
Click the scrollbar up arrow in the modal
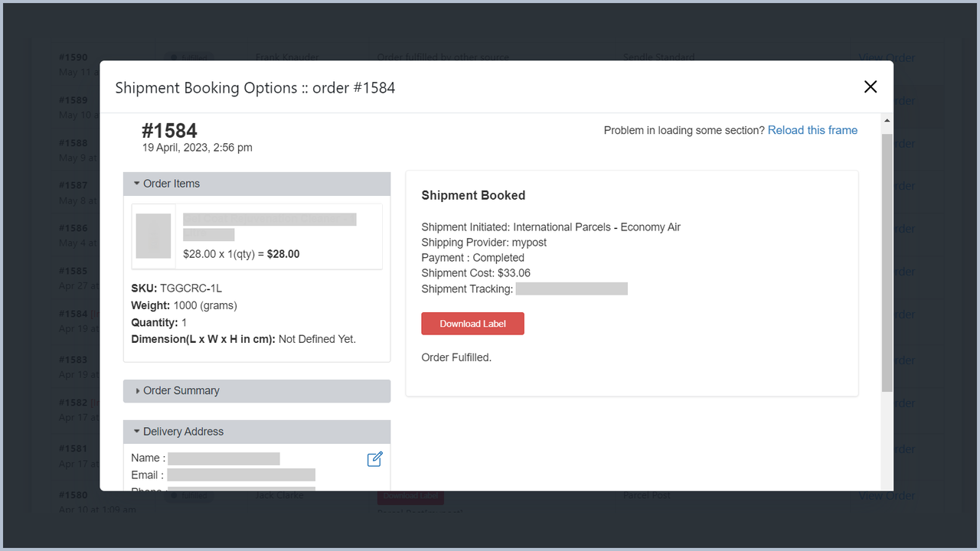887,119
